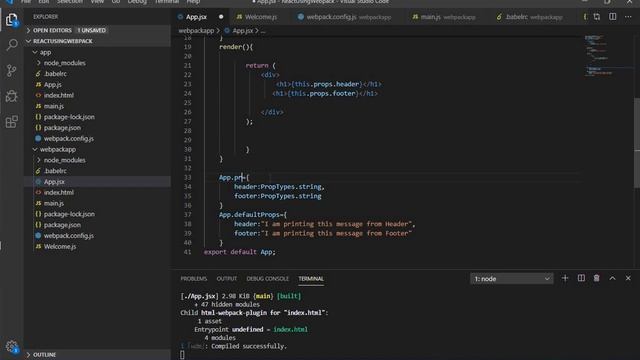The height and width of the screenshot is (360, 640).
Task: Open editor More Actions ellipsis menu
Action: pyautogui.click(x=628, y=17)
